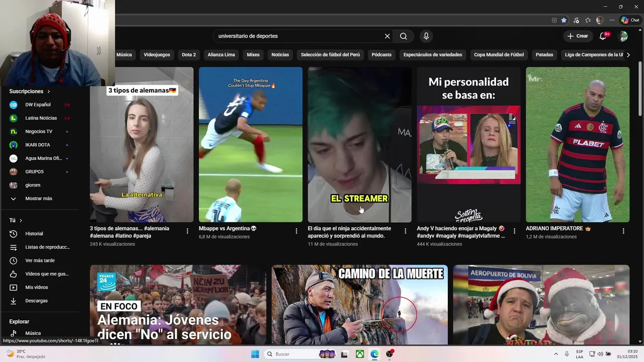
Task: Play the Adriano Imperatore Flamengo short thumbnail
Action: pyautogui.click(x=578, y=145)
